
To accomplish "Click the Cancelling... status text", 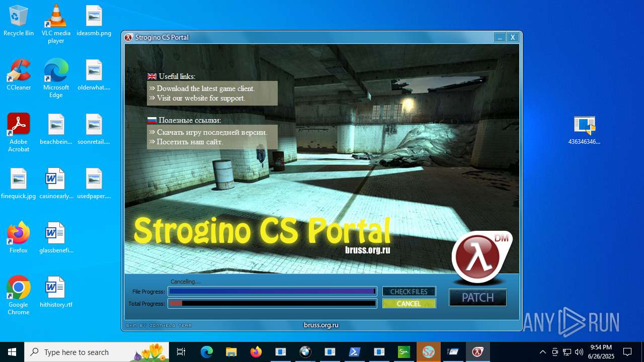I will point(186,282).
